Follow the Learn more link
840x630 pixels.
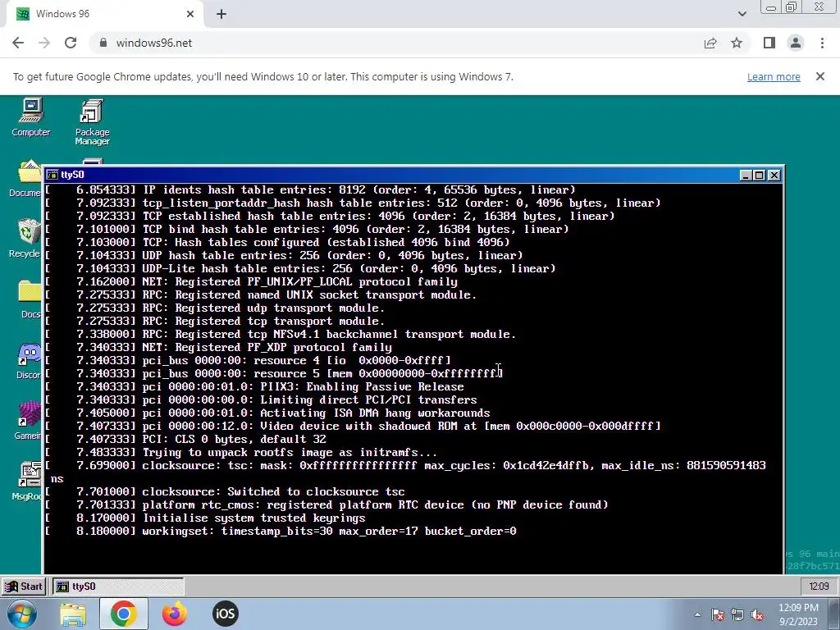point(774,76)
